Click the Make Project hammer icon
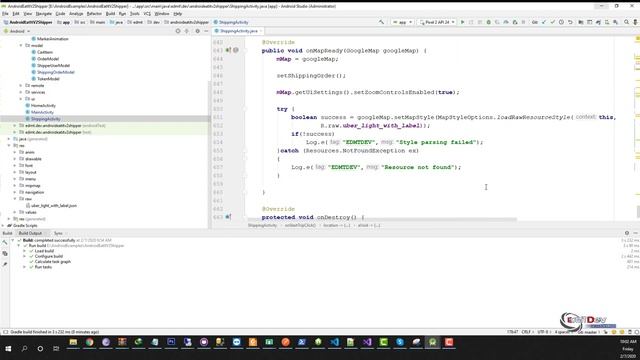 click(x=381, y=22)
